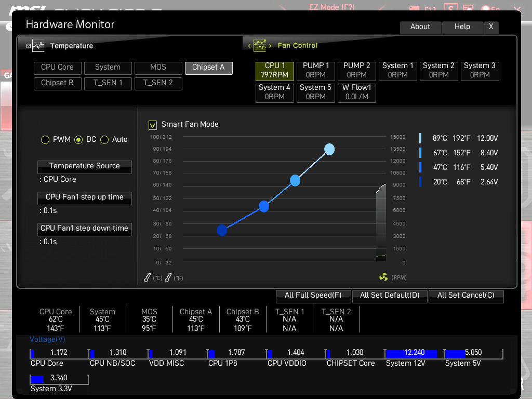Choose the PUMP 1 fan header

point(315,71)
